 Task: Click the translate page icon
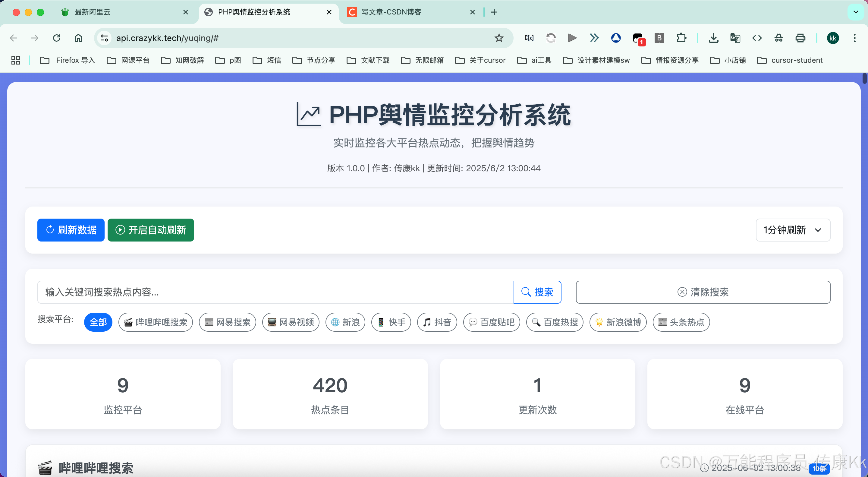735,38
